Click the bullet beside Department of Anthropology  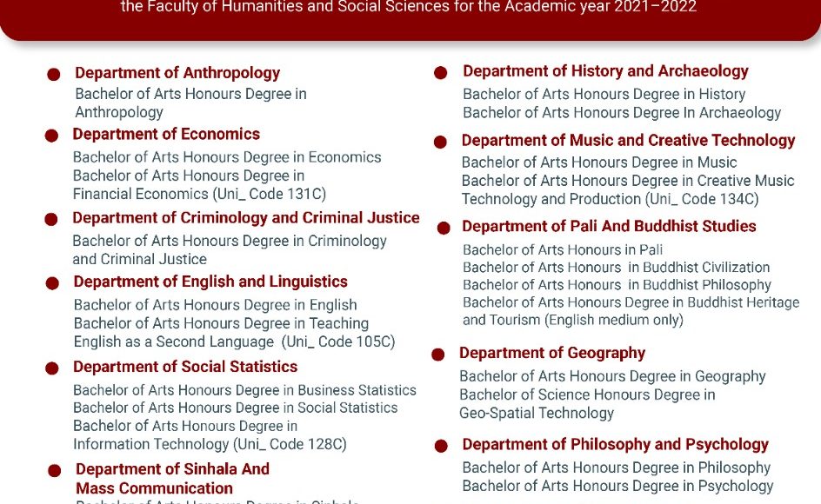pyautogui.click(x=54, y=75)
